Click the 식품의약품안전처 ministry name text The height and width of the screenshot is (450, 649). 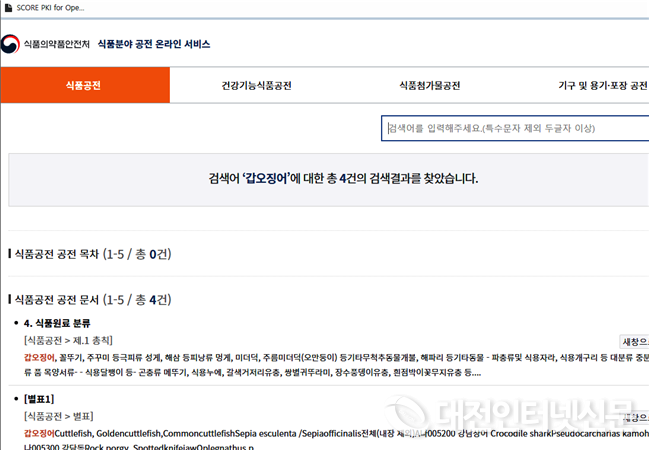57,44
